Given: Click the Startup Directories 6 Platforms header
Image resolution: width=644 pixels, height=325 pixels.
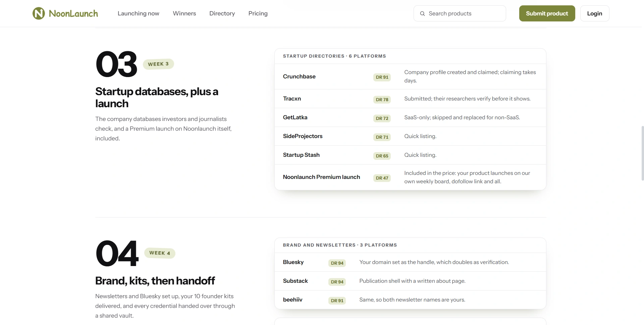Looking at the screenshot, I should click(x=334, y=56).
